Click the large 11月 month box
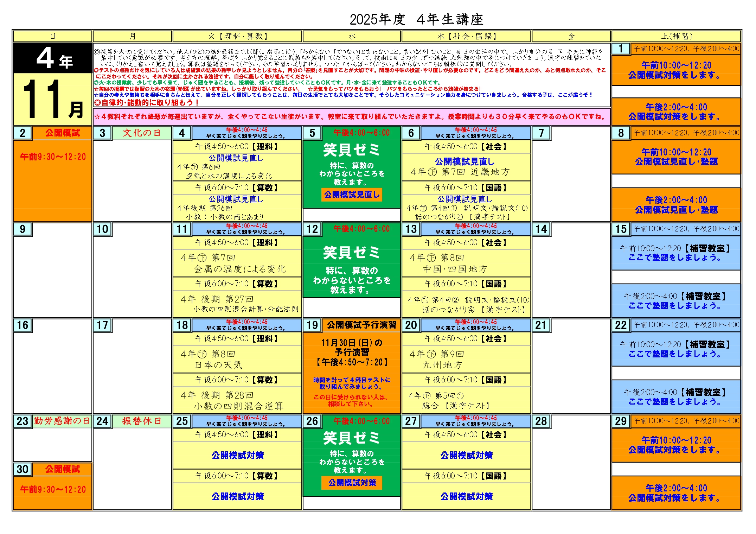 [x=53, y=99]
